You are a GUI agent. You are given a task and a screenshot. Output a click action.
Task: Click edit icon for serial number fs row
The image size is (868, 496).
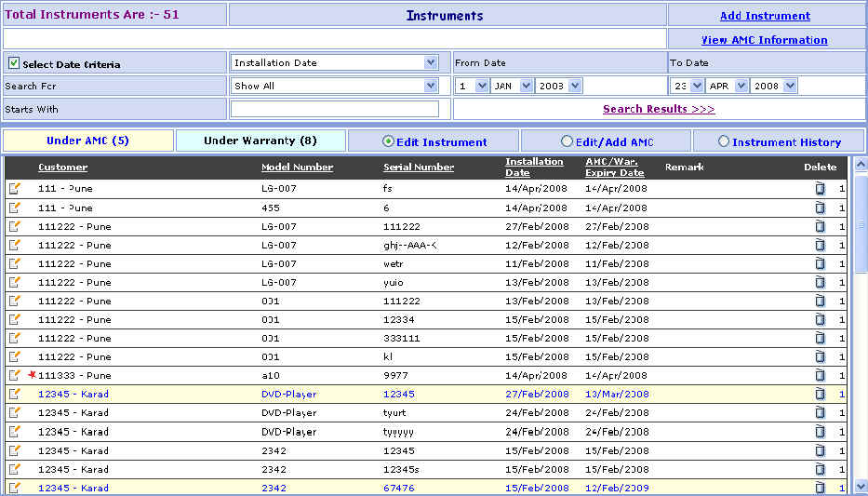[x=14, y=188]
